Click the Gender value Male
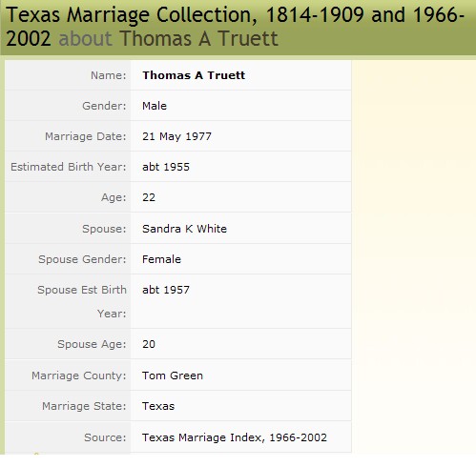This screenshot has width=476, height=467. (x=155, y=106)
